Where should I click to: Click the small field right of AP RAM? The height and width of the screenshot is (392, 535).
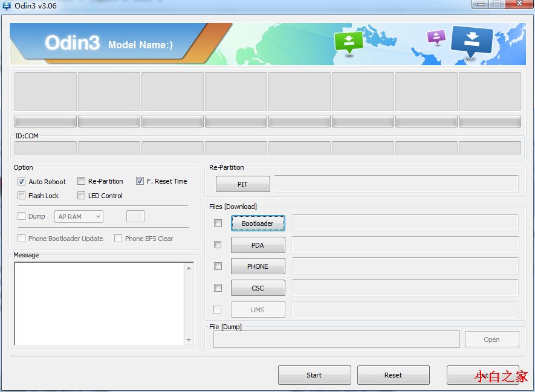click(x=135, y=216)
